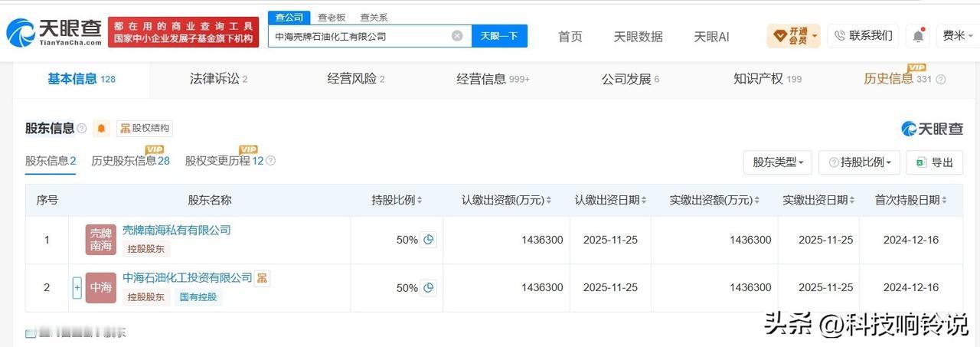
Task: Select the 历史股东信息 28 sub-tab
Action: coord(130,161)
